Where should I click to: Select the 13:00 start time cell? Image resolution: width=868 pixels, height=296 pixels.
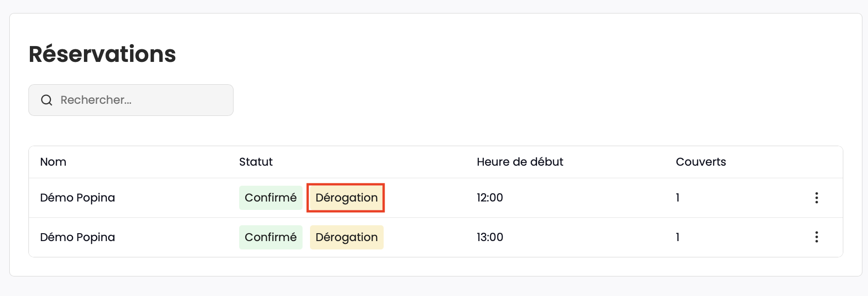click(x=490, y=237)
